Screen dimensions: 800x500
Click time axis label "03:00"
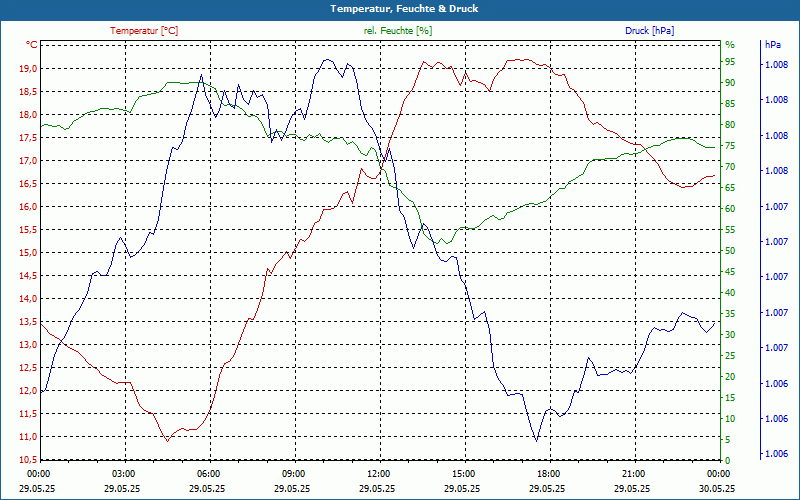(122, 473)
